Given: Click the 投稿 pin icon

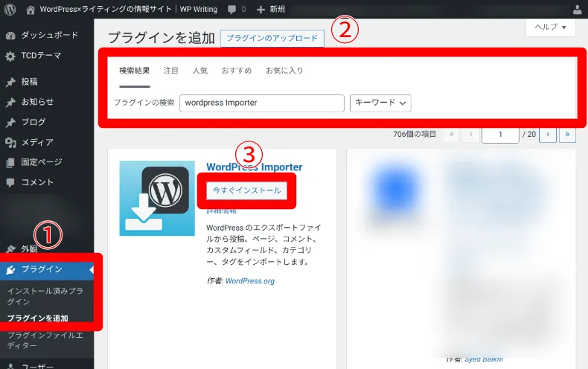Looking at the screenshot, I should pyautogui.click(x=10, y=82).
